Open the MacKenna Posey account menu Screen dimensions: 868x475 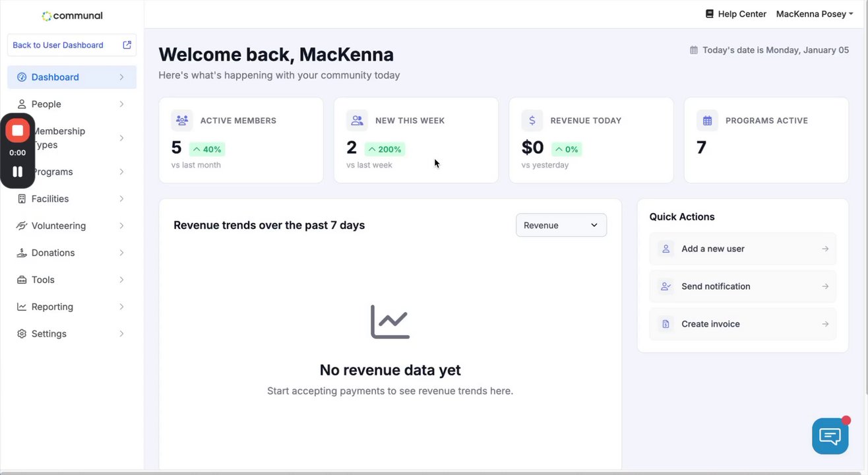[815, 14]
